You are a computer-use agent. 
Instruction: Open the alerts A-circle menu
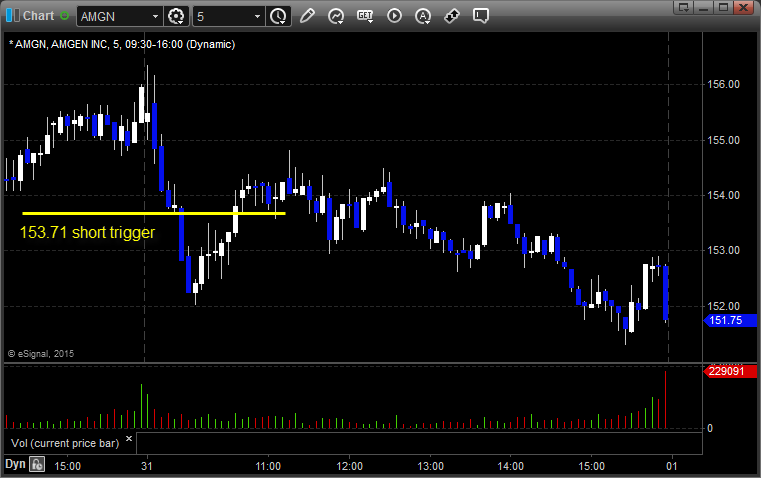pos(423,16)
